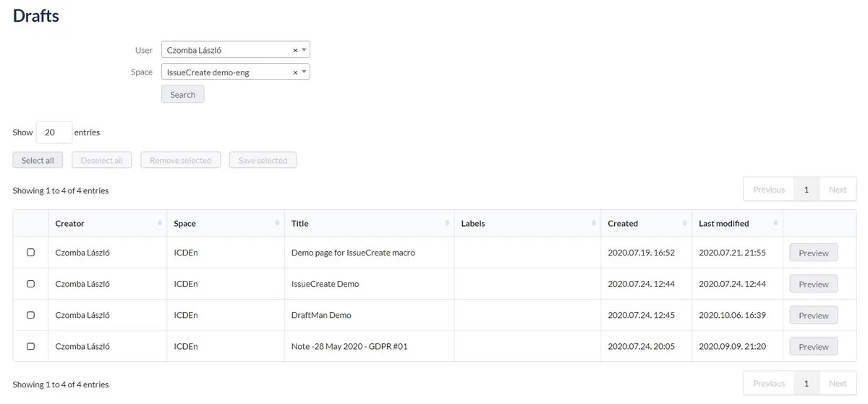The width and height of the screenshot is (868, 404).
Task: Click the Search button
Action: pos(183,94)
